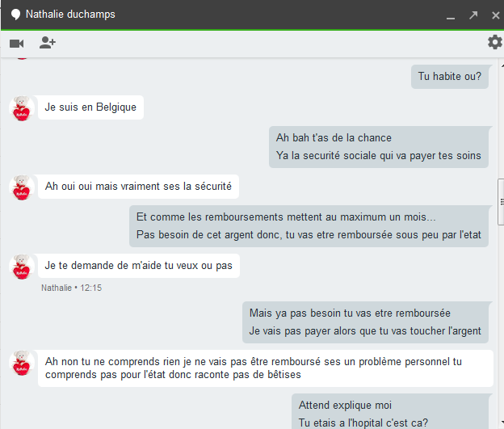Select the "Attend explique moi" message
This screenshot has height=429, width=504.
point(391,412)
